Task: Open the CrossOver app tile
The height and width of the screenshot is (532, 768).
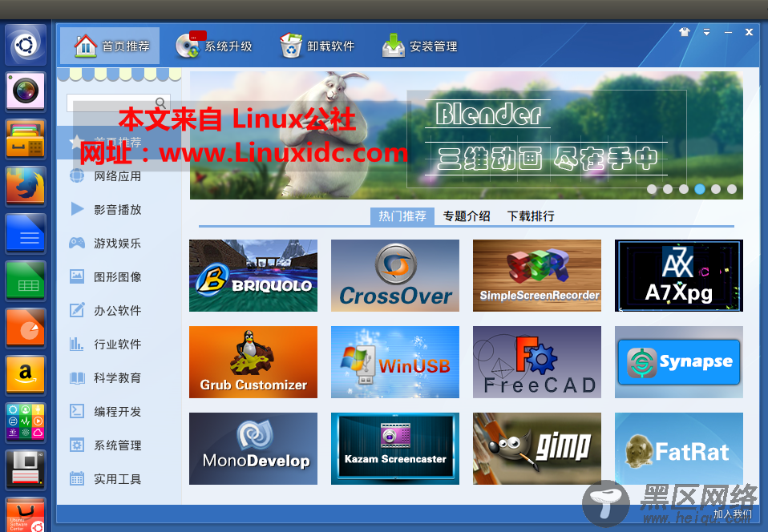Action: (x=395, y=276)
